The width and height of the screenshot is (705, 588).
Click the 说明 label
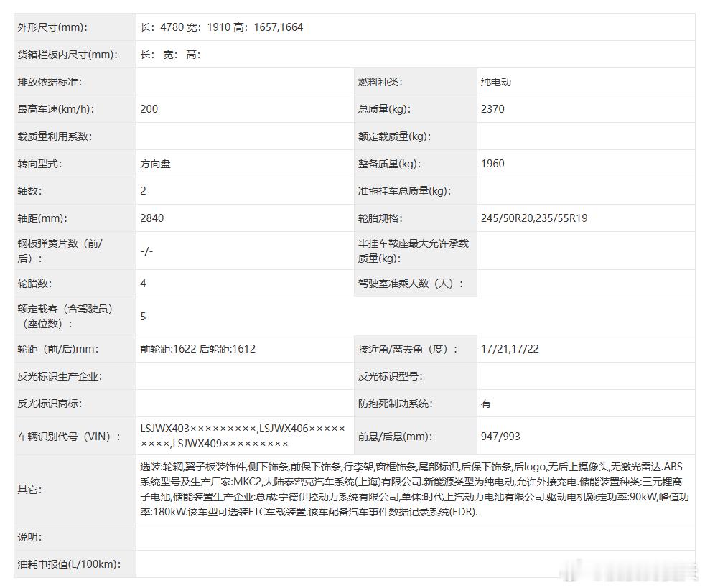tap(29, 537)
